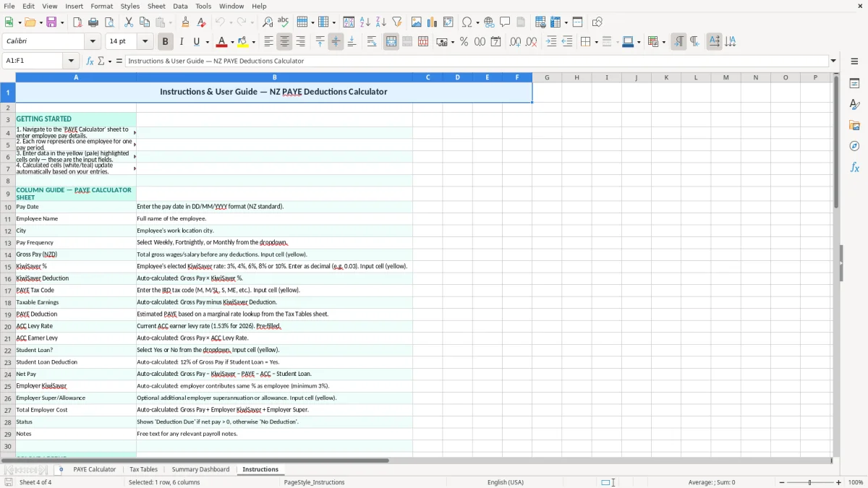Viewport: 868px width, 488px height.
Task: Open the Data menu
Action: (180, 6)
